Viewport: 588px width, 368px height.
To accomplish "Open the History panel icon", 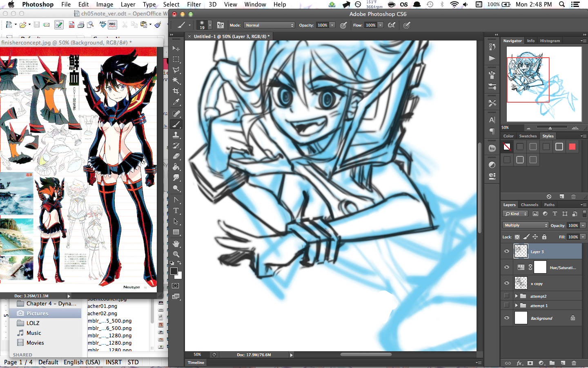I will point(492,47).
